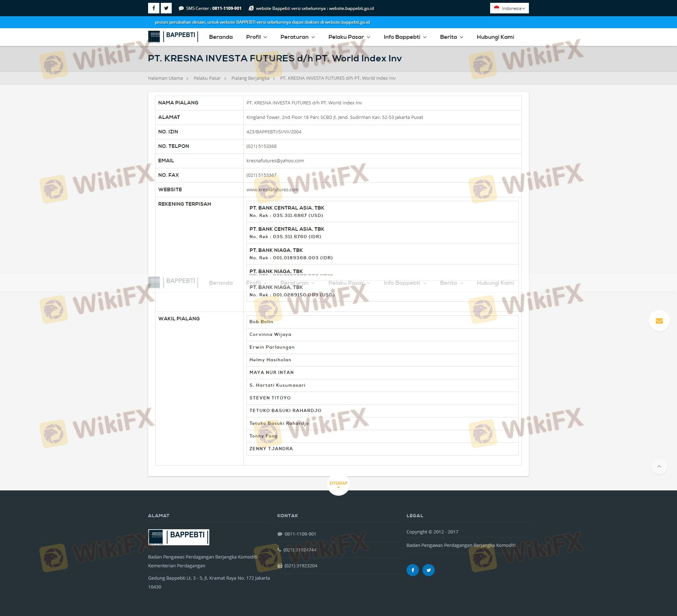Image resolution: width=677 pixels, height=616 pixels.
Task: Expand the SITEMAP button
Action: pos(338,484)
